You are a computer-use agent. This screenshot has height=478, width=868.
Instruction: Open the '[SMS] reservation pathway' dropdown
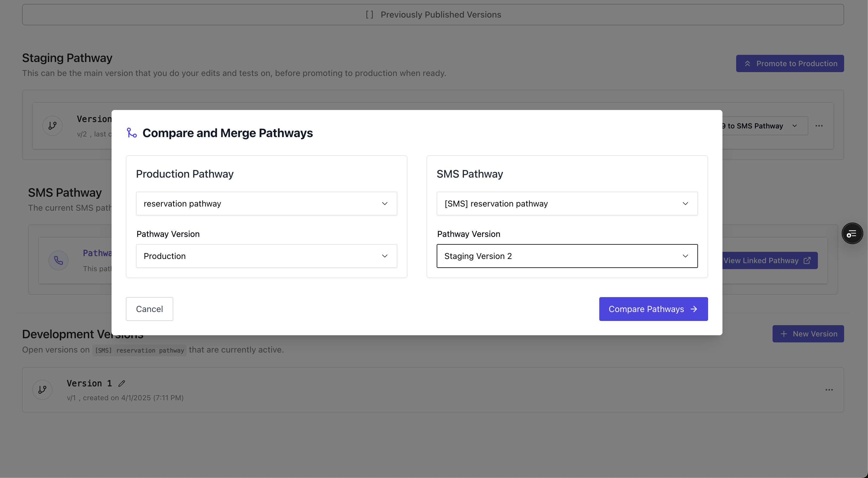point(567,204)
